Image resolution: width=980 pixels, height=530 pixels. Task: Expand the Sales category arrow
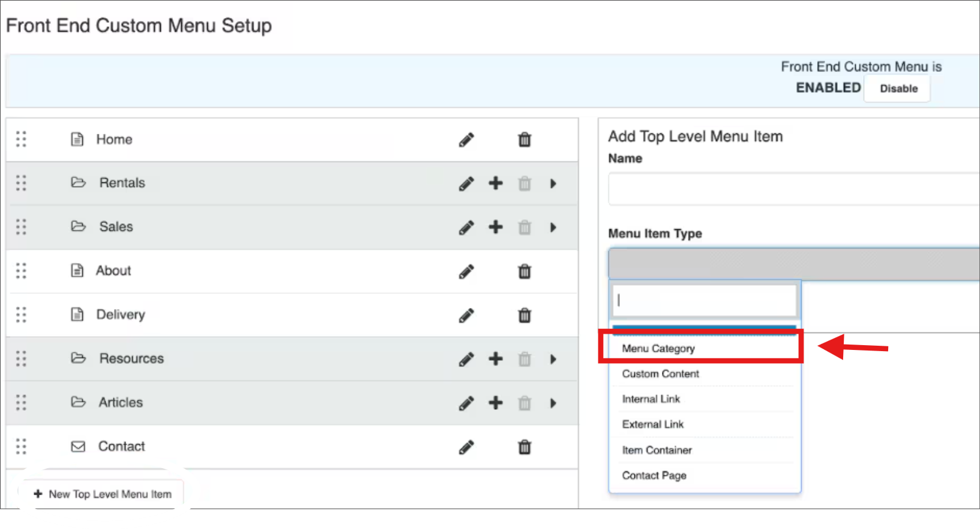tap(553, 227)
